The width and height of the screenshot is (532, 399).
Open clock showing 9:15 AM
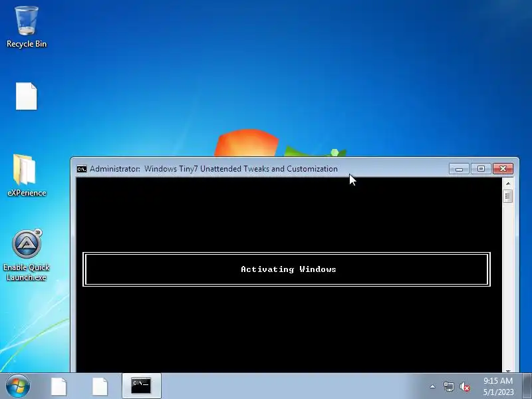[498, 386]
